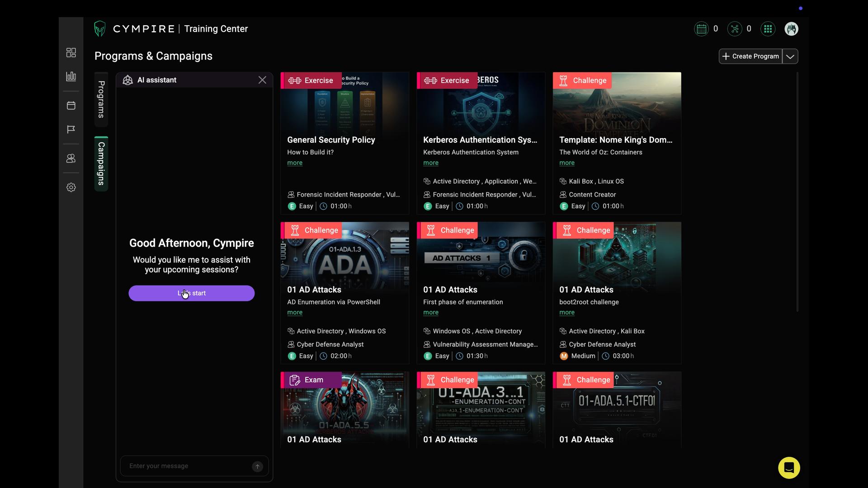This screenshot has width=868, height=488.
Task: Click the General Security Policy title
Action: pos(331,140)
